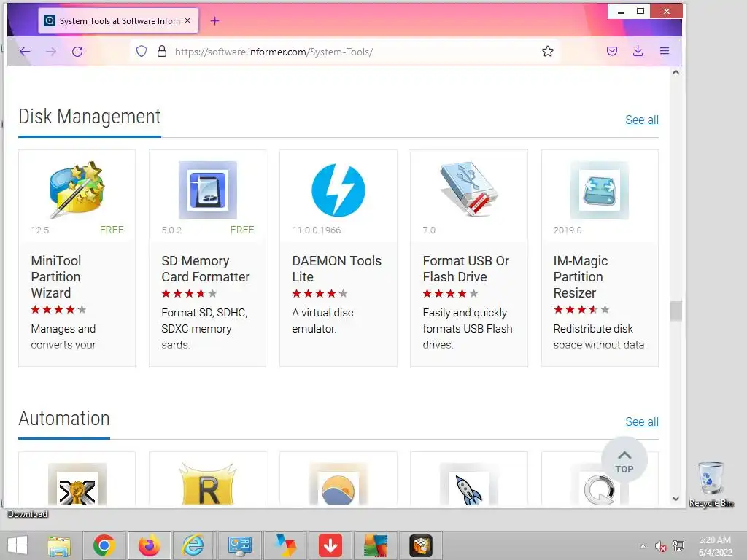Reload the current page
The image size is (747, 560).
click(x=77, y=52)
